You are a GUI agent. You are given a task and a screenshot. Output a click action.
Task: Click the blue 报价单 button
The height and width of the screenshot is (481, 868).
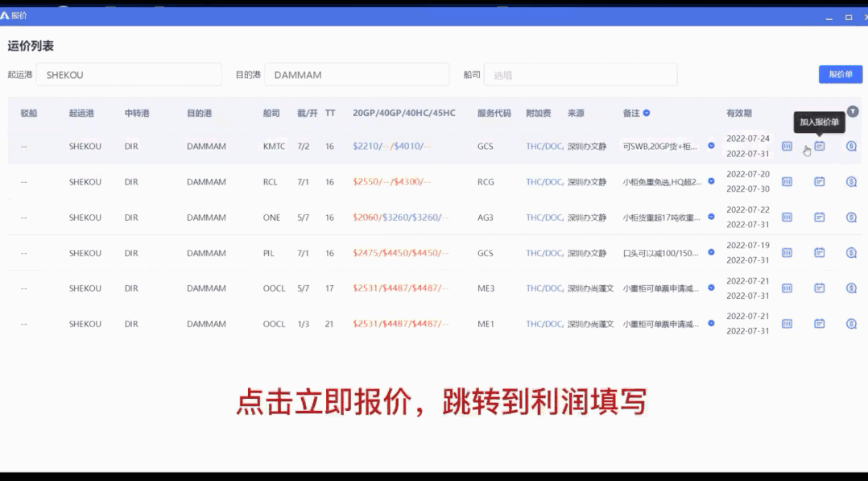tap(840, 73)
